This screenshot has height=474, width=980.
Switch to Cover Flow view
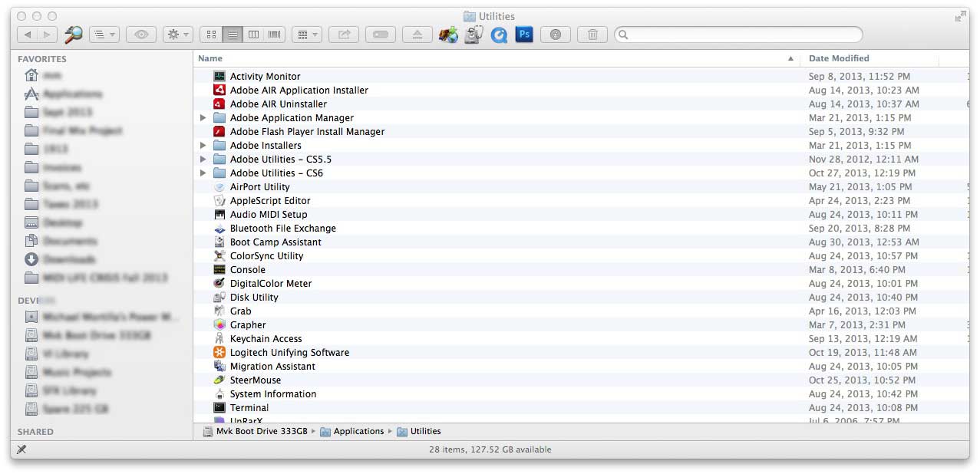[274, 35]
